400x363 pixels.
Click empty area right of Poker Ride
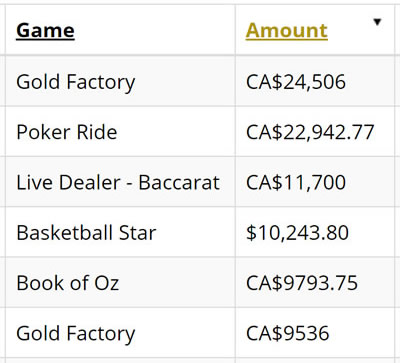click(x=176, y=131)
